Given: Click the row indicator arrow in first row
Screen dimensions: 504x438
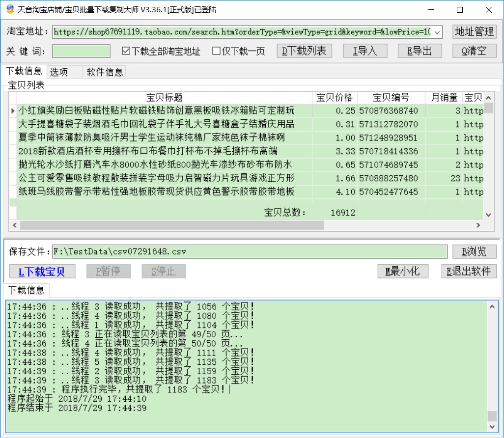Looking at the screenshot, I should [13, 111].
